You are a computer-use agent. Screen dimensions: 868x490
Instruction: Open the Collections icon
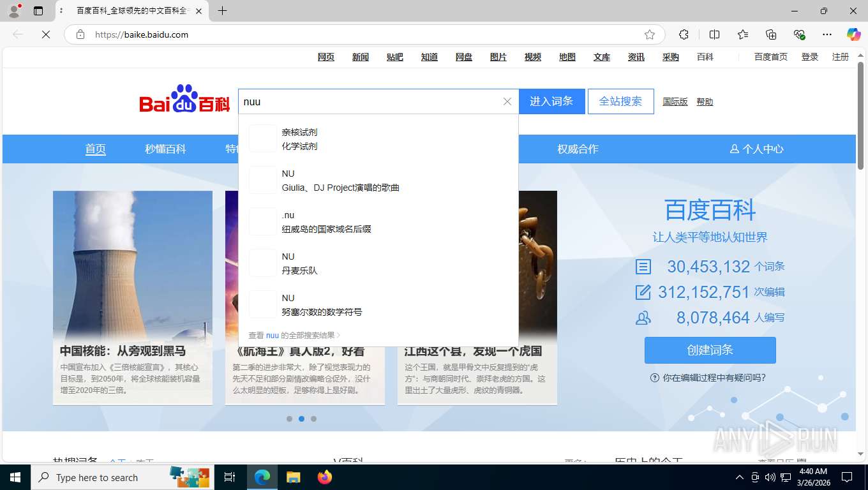[771, 34]
